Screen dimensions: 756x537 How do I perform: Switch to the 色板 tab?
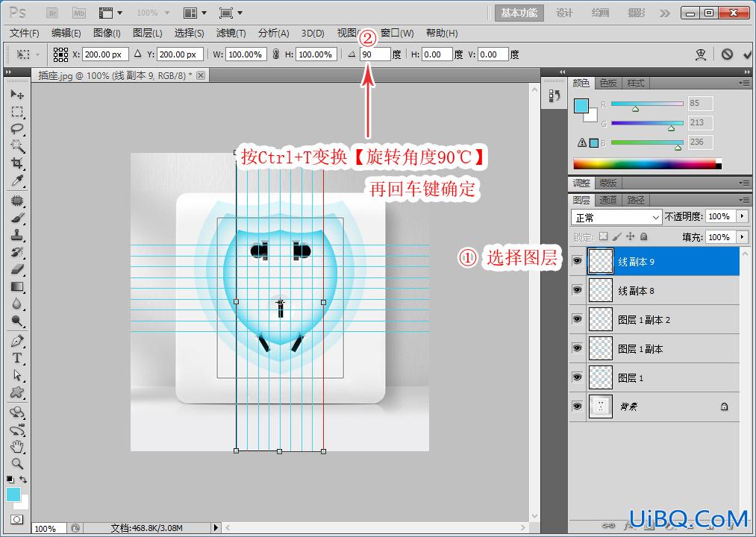608,84
